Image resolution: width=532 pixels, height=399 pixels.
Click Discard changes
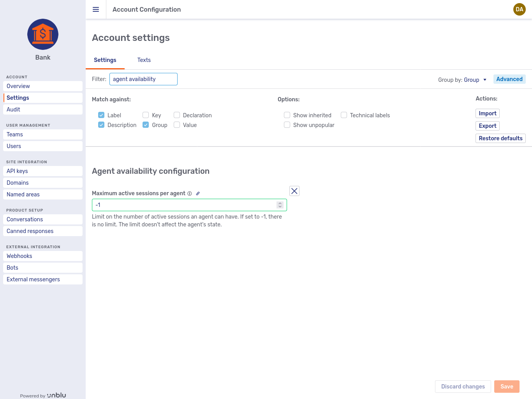tap(463, 386)
